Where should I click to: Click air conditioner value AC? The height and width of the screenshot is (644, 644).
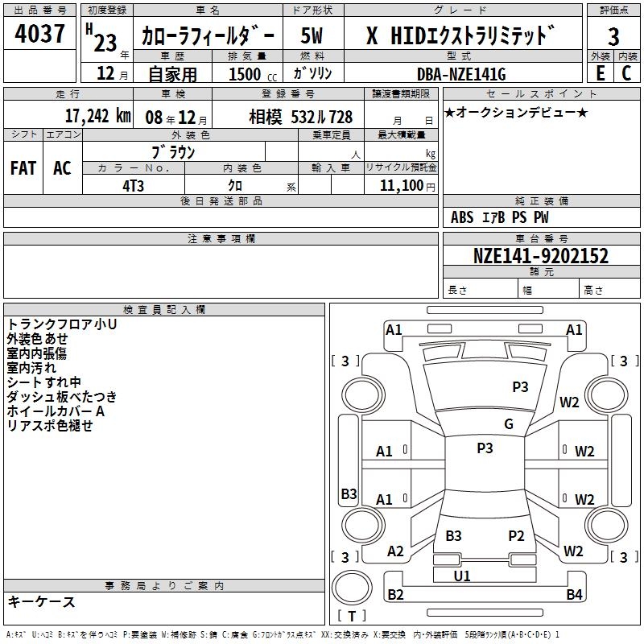pos(63,168)
